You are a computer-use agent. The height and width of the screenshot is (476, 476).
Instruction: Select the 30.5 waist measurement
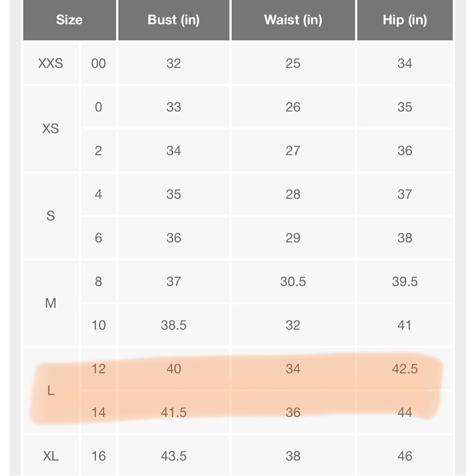click(293, 281)
